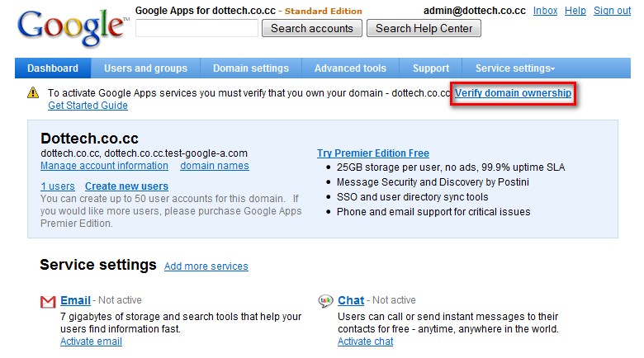The image size is (644, 358).
Task: Select the Support tab
Action: (x=431, y=68)
